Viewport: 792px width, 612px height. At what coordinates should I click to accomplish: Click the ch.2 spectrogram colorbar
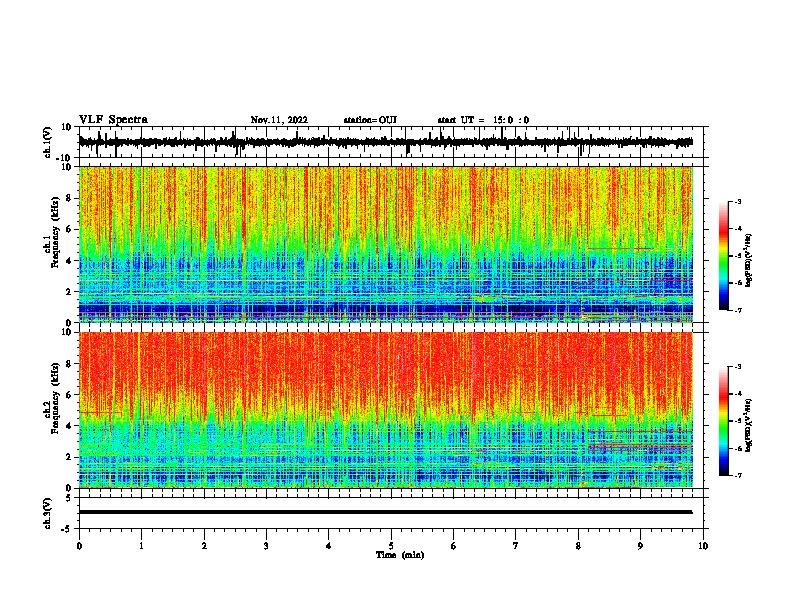[724, 421]
